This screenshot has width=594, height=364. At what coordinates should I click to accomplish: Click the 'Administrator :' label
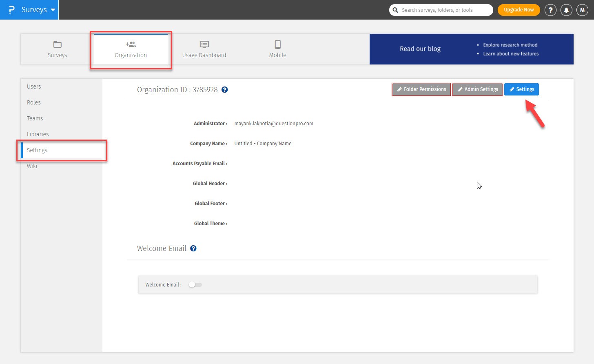[x=211, y=124]
